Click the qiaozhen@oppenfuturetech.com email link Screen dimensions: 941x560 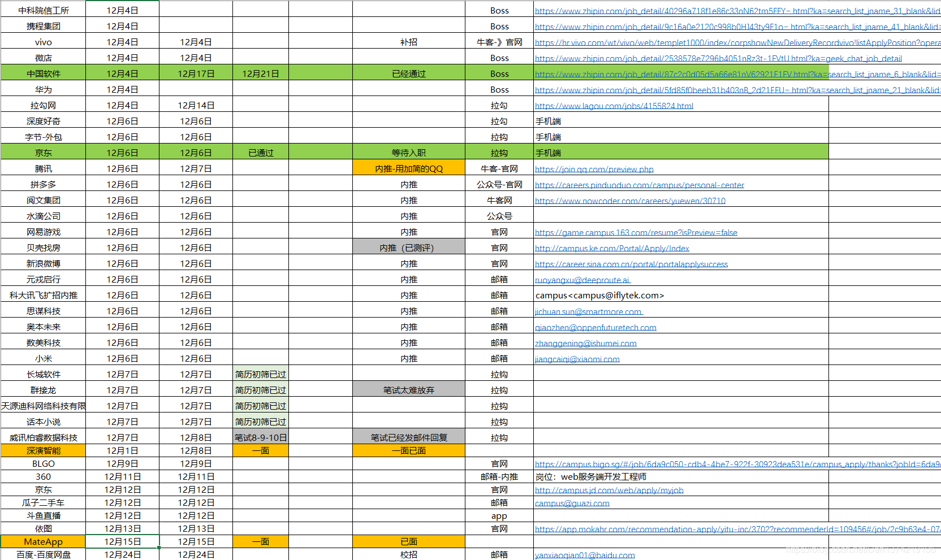point(595,327)
